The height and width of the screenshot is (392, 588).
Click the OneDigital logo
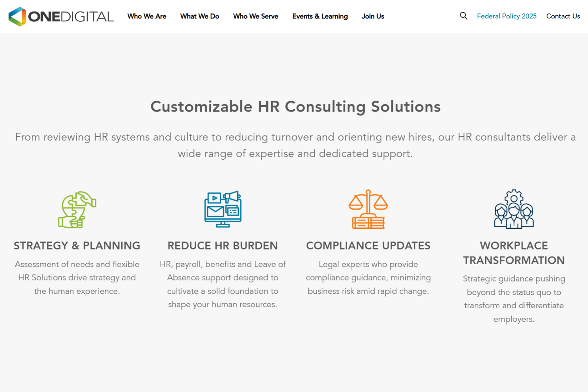(61, 16)
